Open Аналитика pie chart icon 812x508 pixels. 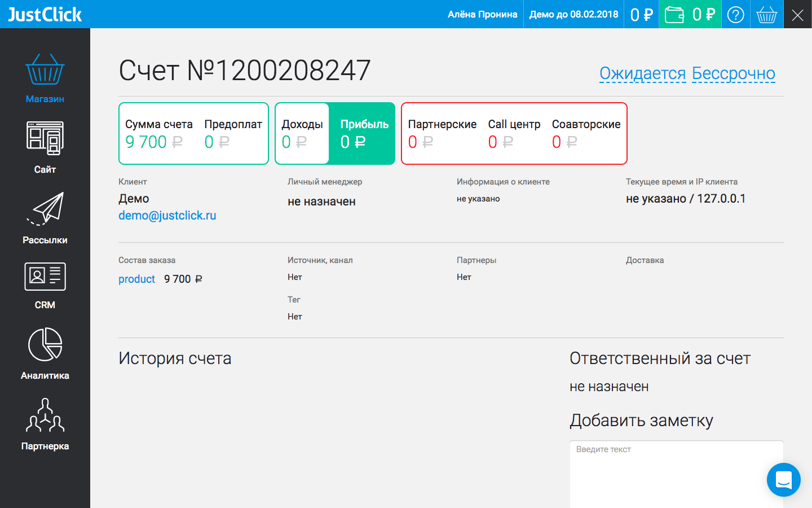pyautogui.click(x=45, y=344)
